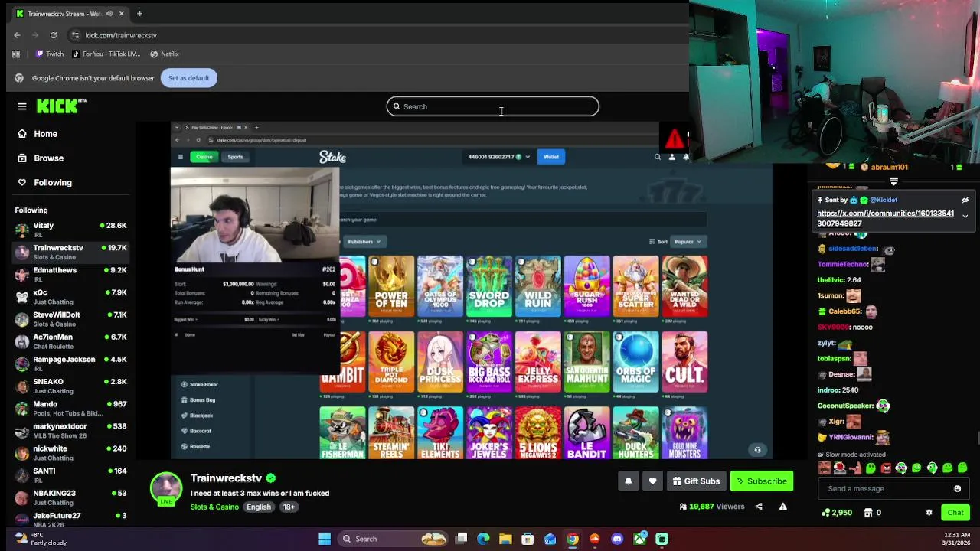980x551 pixels.
Task: Share the stream via share icon
Action: [759, 507]
